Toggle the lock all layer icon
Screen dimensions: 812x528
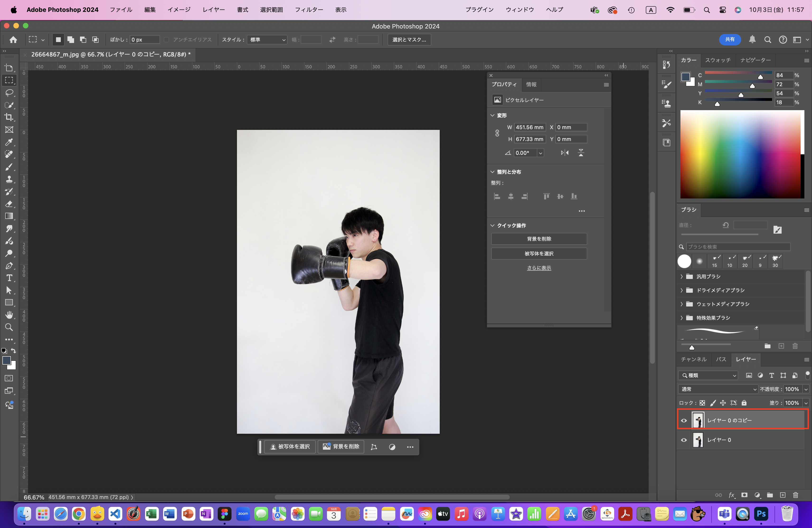pos(744,403)
